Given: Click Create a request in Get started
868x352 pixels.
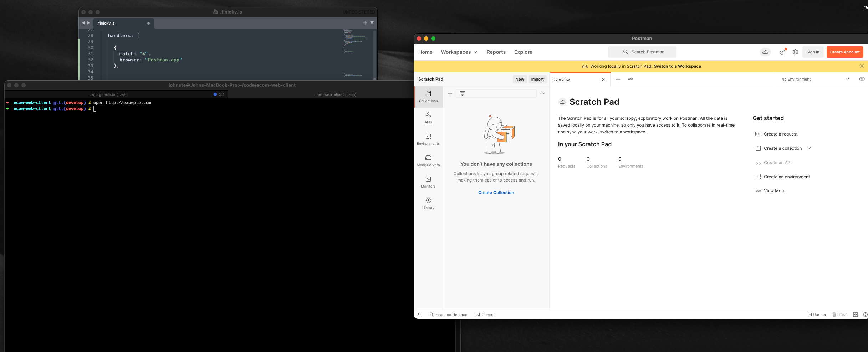Looking at the screenshot, I should coord(776,134).
